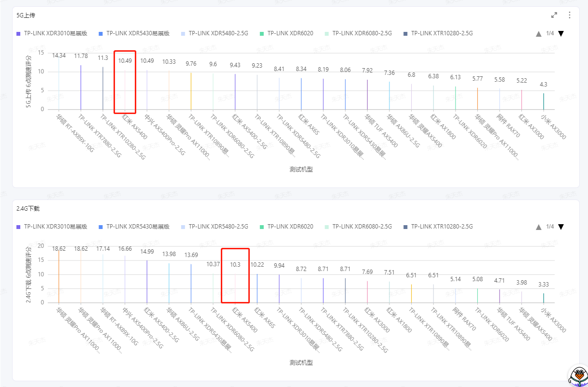Select the 9.76 data label in 5G上传 chart
Image resolution: width=588 pixels, height=387 pixels.
click(191, 64)
